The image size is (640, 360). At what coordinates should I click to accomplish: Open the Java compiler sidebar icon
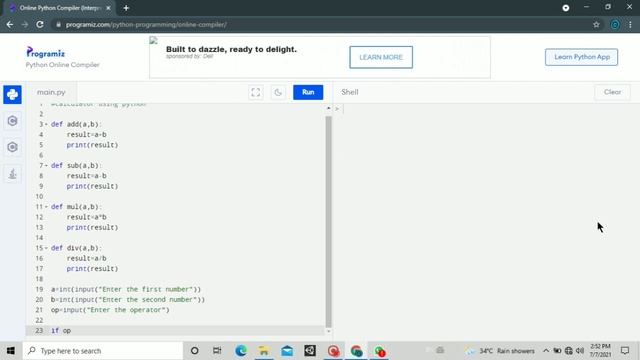12,174
